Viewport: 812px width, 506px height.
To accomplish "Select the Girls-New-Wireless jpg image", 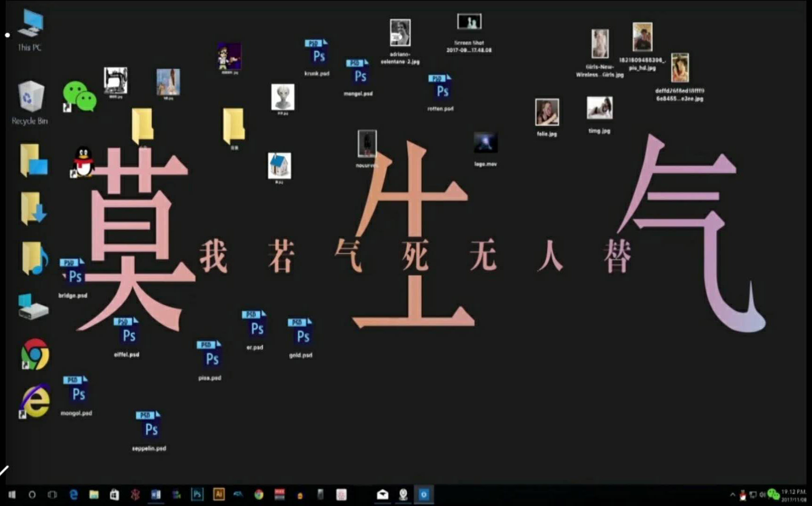I will click(600, 53).
